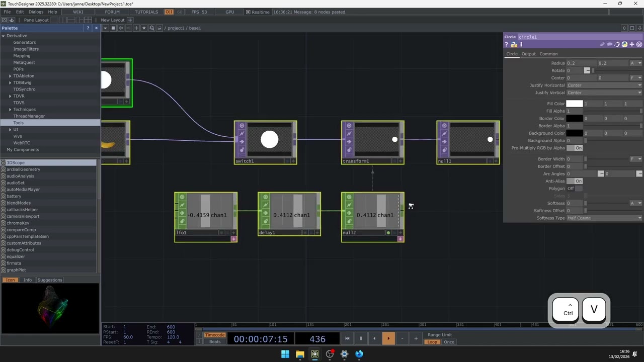
Task: Select the four-pane grid layout icon
Action: [88, 20]
